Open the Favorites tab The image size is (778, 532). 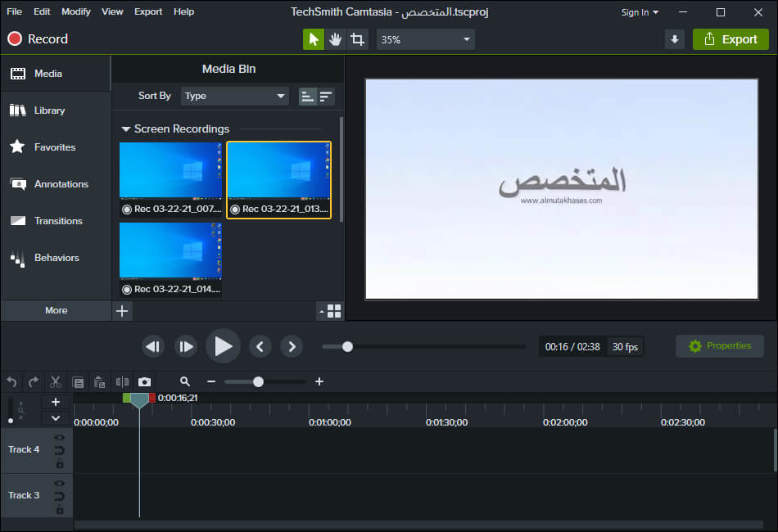56,147
